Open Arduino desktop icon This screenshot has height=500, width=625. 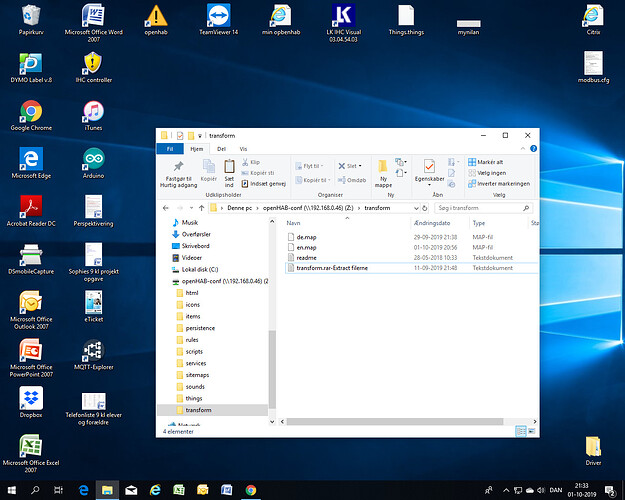pyautogui.click(x=94, y=163)
